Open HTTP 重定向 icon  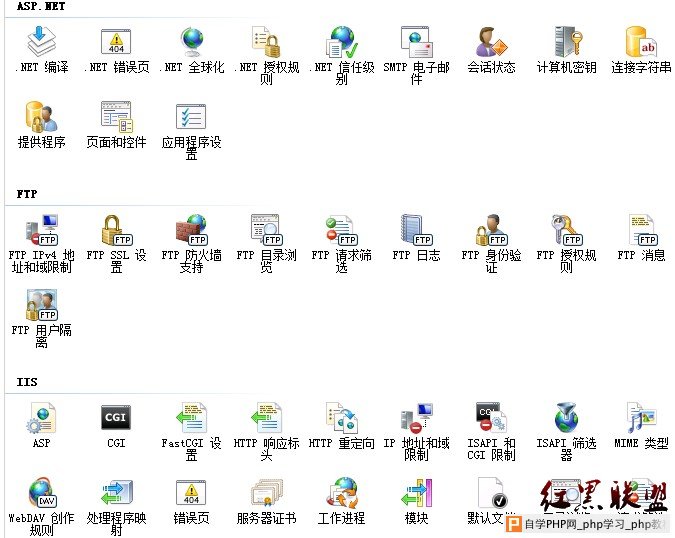(341, 417)
